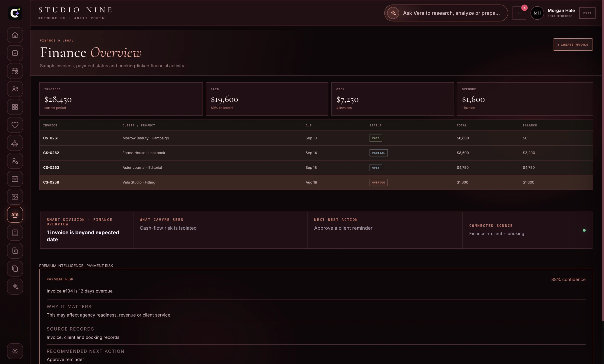Open notifications with badge 3

pos(519,13)
